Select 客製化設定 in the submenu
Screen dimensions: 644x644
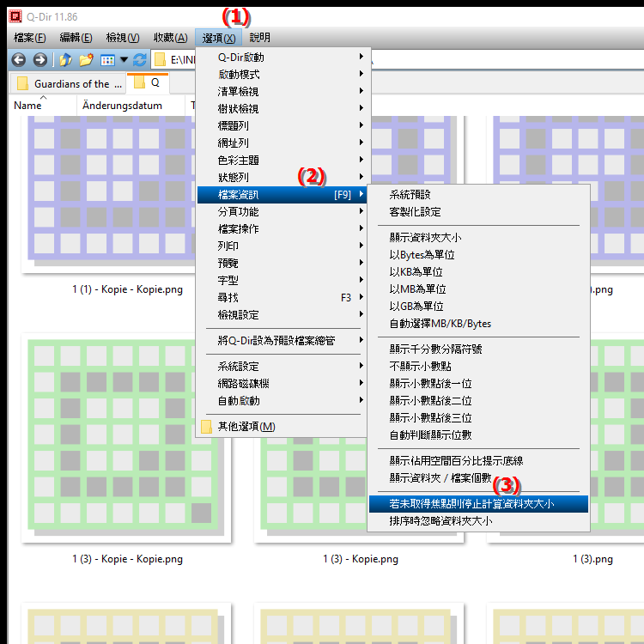point(478,212)
